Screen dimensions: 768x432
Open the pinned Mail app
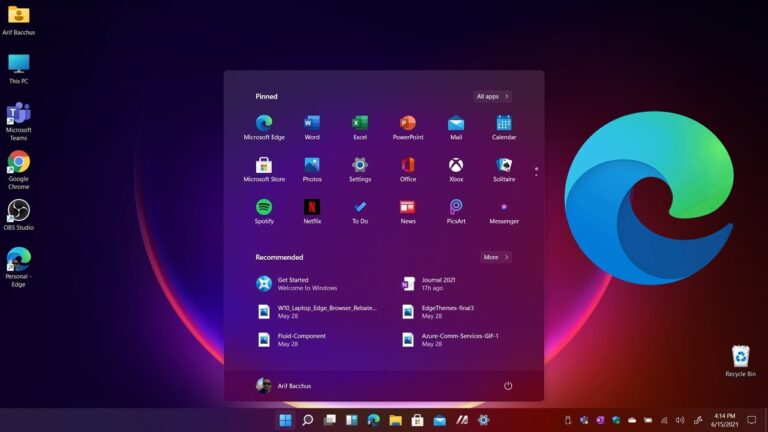coord(456,127)
